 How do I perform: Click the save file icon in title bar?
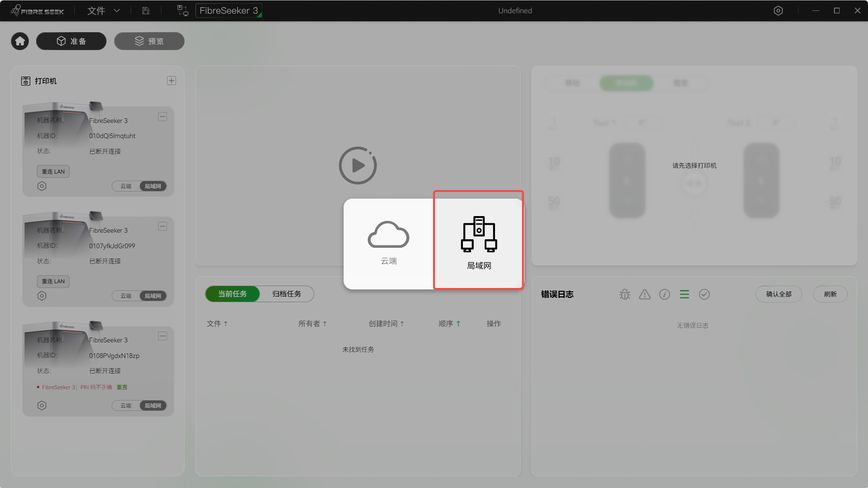click(146, 10)
